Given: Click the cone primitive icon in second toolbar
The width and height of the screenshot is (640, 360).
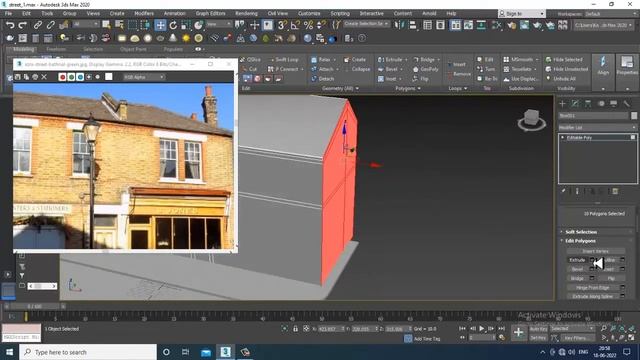Looking at the screenshot, I should point(173,38).
